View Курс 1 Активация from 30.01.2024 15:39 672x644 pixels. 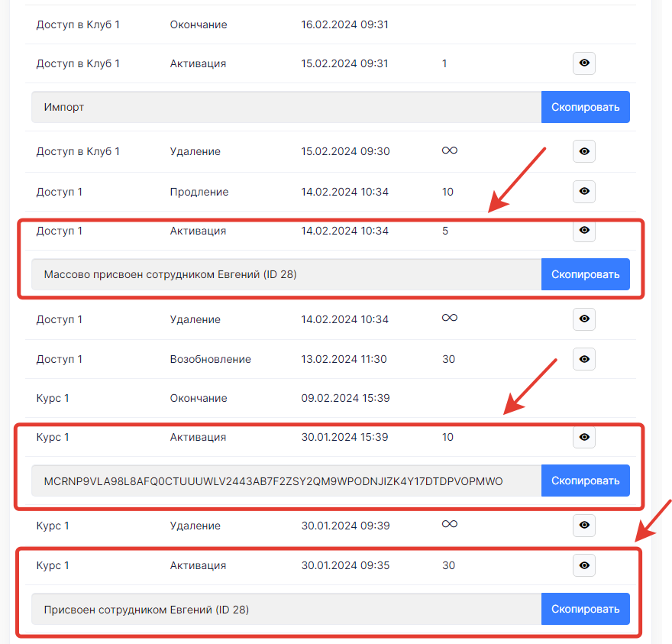[x=584, y=437]
